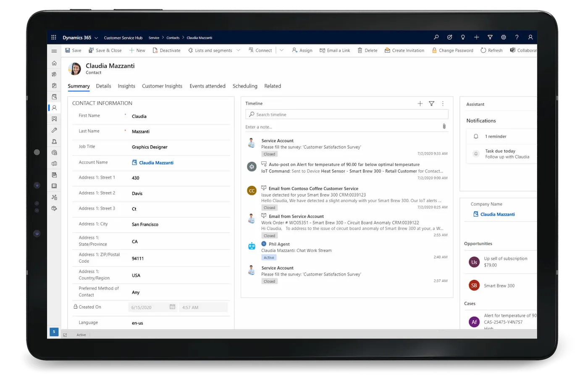Open the assistant lightbulb icon

point(463,37)
